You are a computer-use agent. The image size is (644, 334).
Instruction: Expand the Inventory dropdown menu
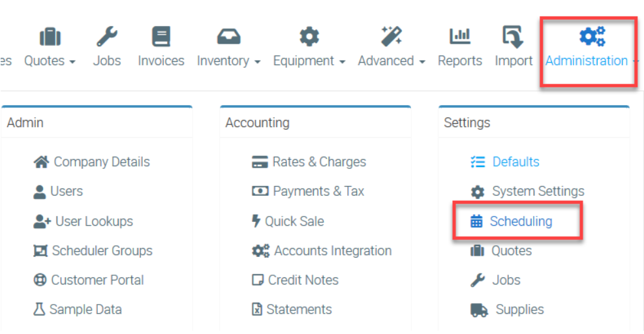pos(228,61)
